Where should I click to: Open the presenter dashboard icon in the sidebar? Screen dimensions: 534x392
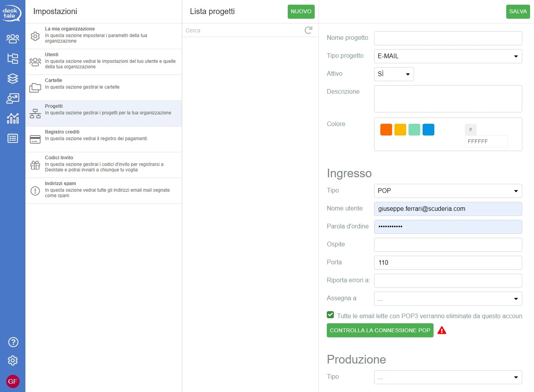pyautogui.click(x=13, y=98)
